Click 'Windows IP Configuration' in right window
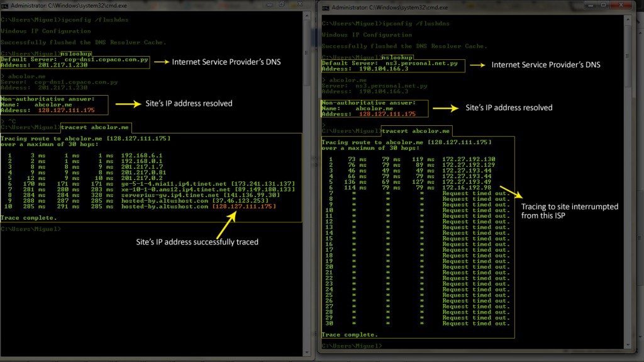This screenshot has height=362, width=644. 367,35
